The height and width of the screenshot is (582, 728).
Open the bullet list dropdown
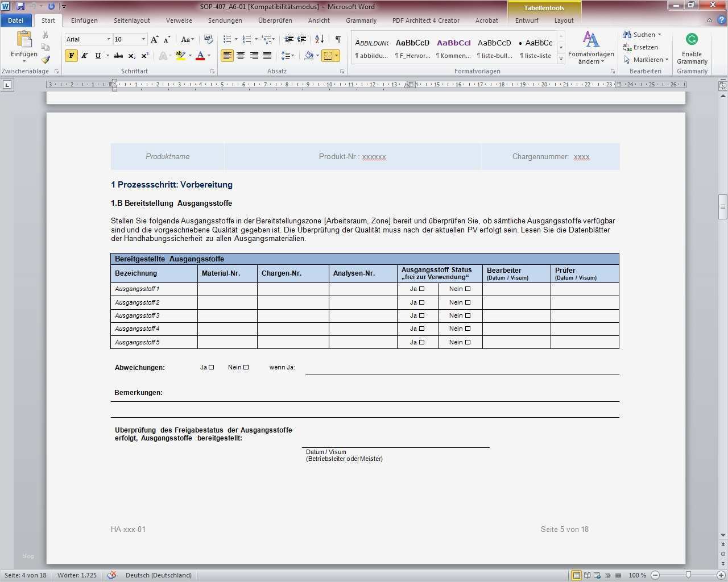coord(237,39)
